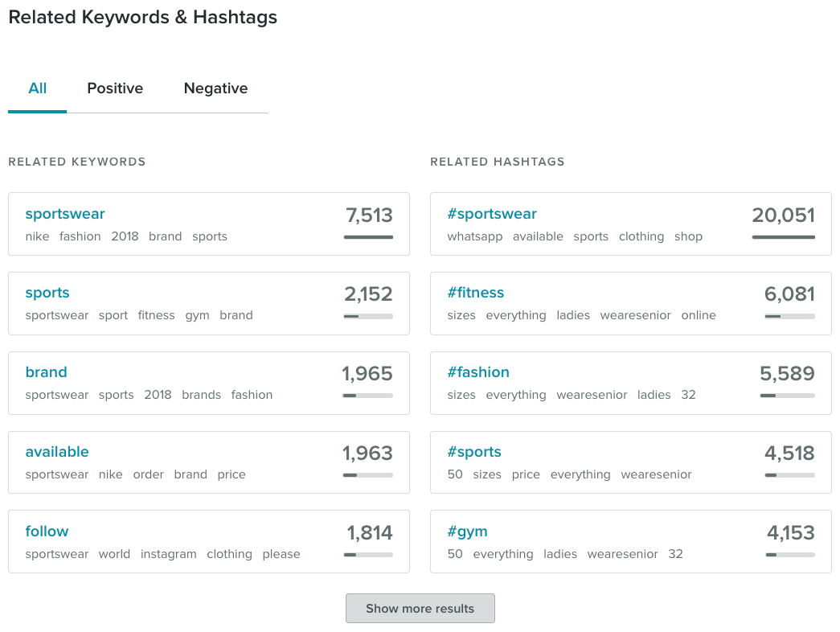The image size is (840, 632).
Task: Click the progress bar under 7,513
Action: (369, 237)
